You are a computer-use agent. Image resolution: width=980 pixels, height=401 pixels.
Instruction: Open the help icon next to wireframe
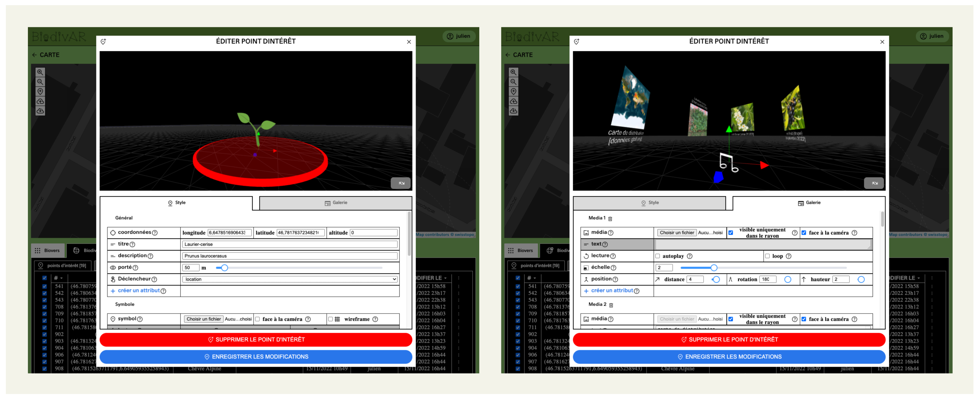375,319
